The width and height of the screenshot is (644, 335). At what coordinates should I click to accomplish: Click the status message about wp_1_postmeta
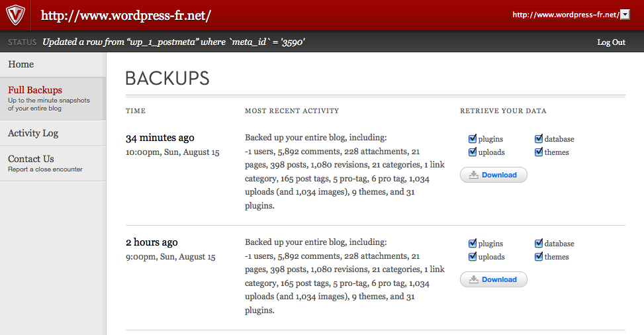(173, 42)
